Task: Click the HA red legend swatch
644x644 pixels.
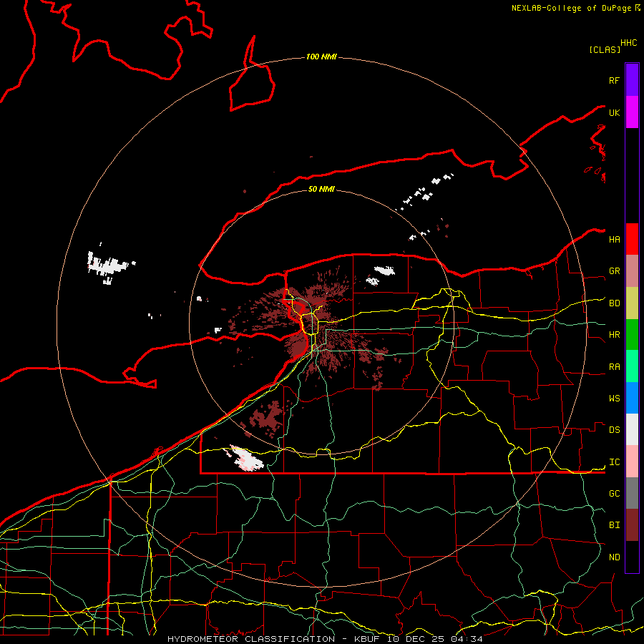Action: tap(632, 239)
